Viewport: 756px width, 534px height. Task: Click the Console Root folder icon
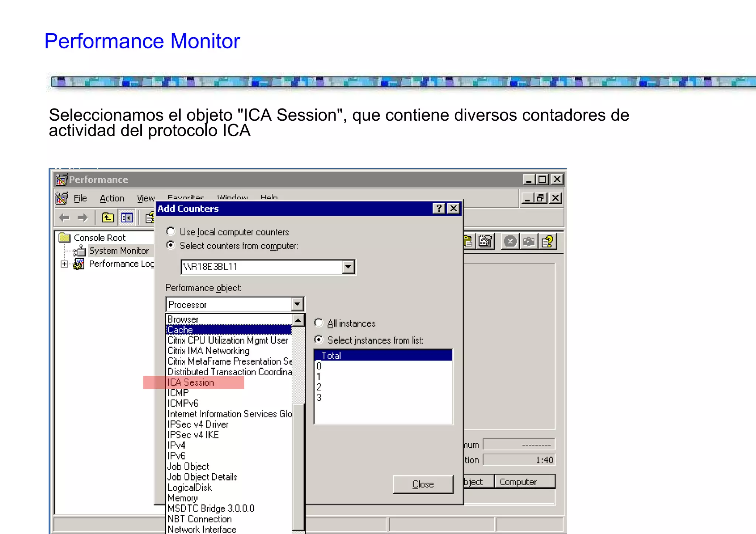pos(65,237)
